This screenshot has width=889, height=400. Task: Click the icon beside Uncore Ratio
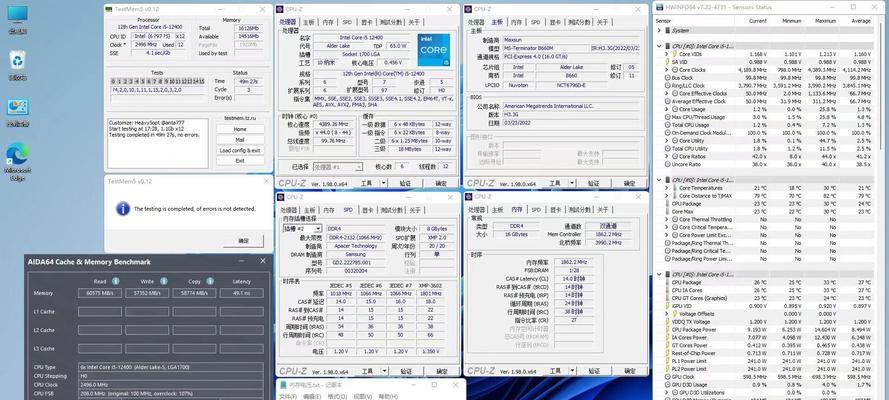click(x=667, y=164)
